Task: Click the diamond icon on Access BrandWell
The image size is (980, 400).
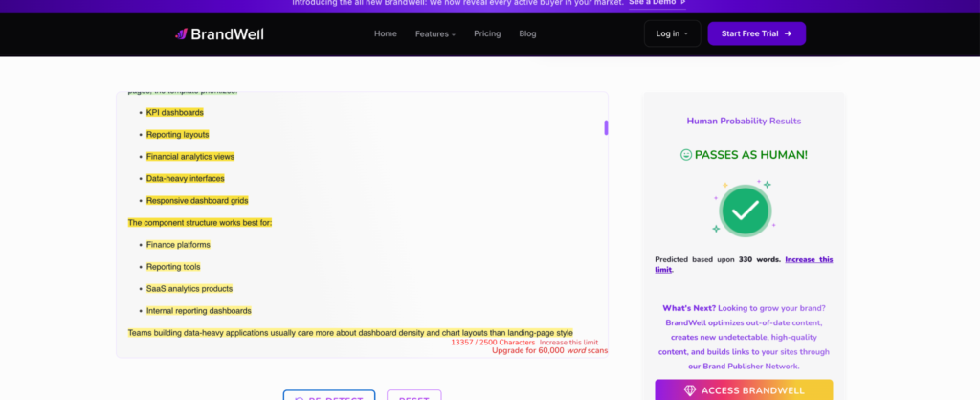Action: (x=690, y=390)
